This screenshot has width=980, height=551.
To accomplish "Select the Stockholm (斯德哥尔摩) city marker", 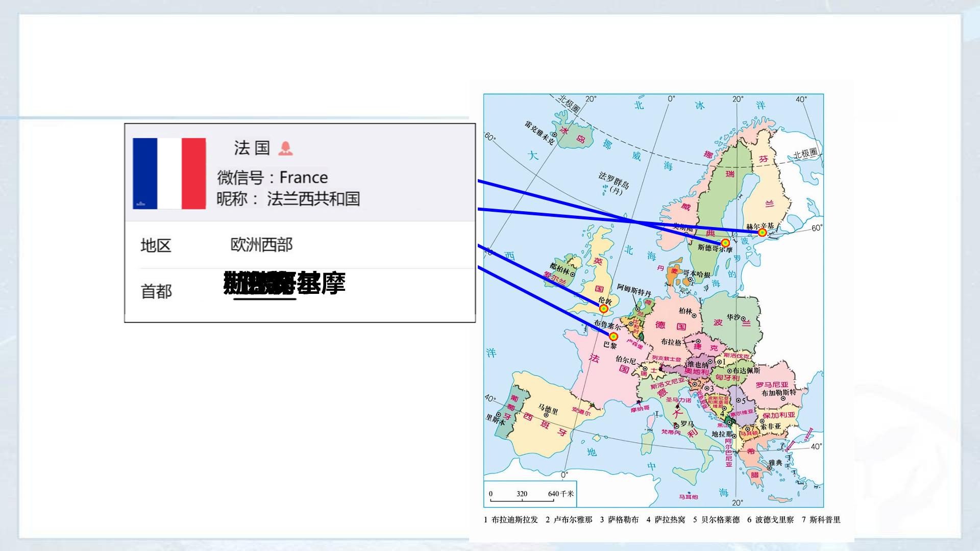I will [725, 243].
